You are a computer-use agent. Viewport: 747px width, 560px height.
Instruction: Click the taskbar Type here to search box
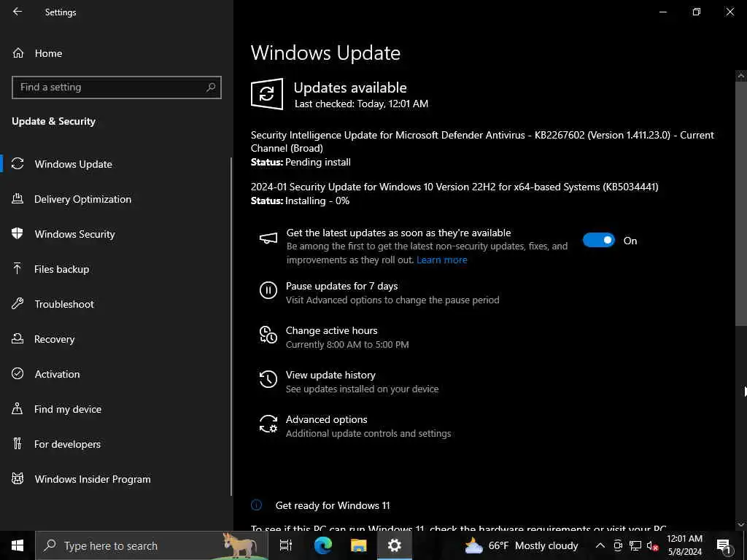(x=152, y=545)
